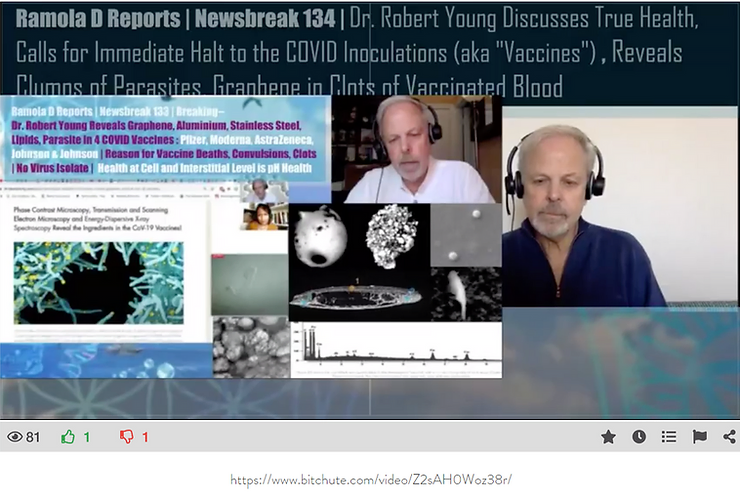Click the gray clustered particles image
Image resolution: width=740 pixels, height=496 pixels.
click(250, 346)
